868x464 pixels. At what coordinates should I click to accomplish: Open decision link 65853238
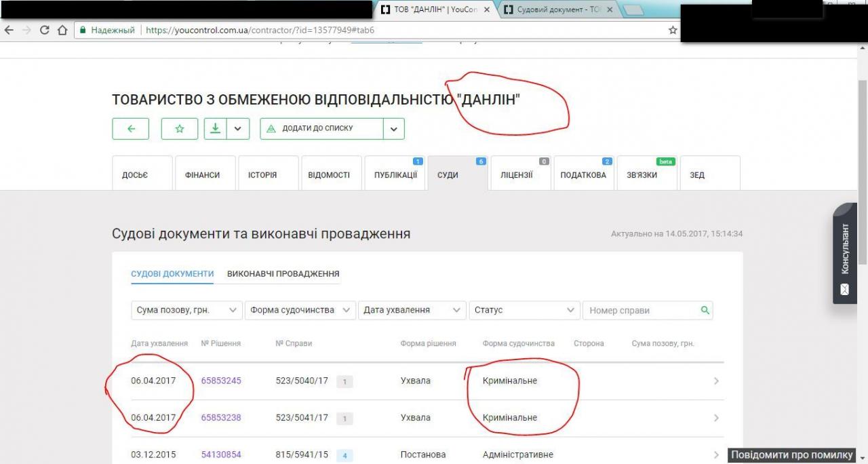click(221, 417)
